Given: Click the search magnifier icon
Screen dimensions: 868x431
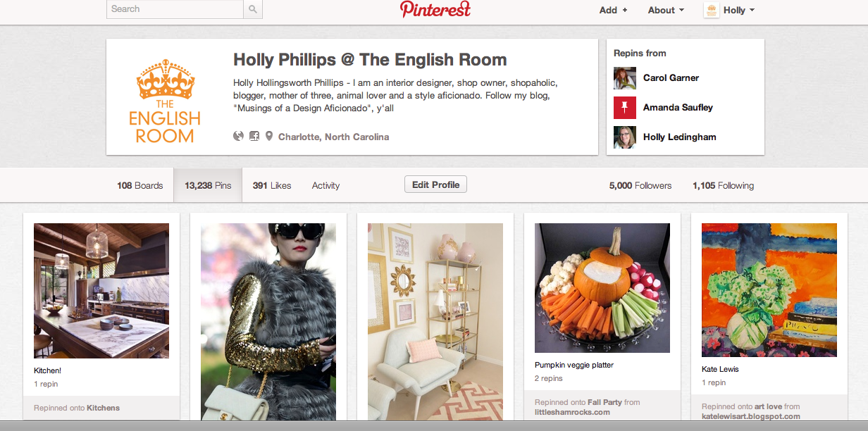Looking at the screenshot, I should [x=253, y=9].
